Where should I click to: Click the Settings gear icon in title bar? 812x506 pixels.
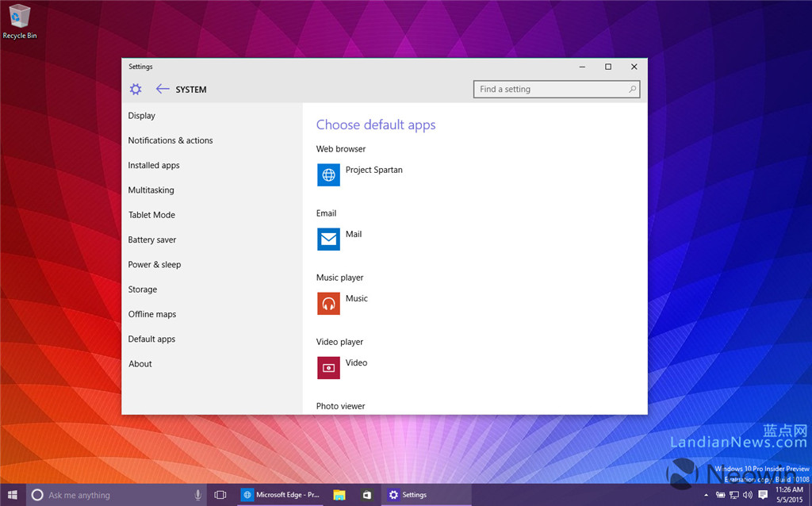(x=135, y=89)
